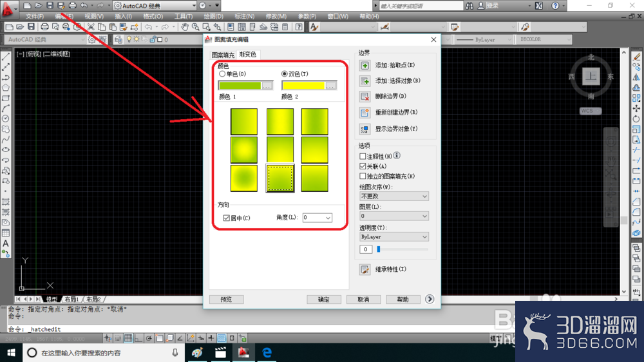Click the Help question mark icon in the standard toolbar
The width and height of the screenshot is (644, 362).
299,27
